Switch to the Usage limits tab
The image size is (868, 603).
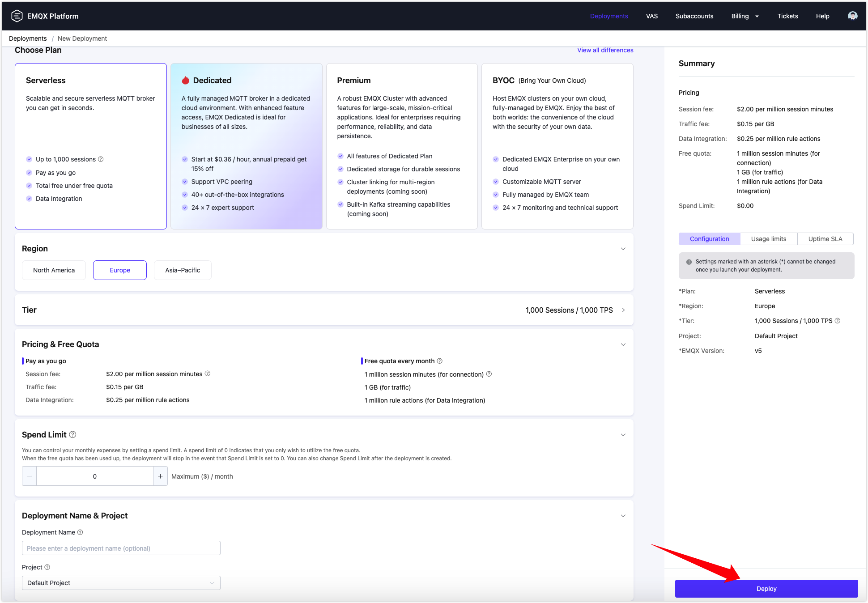click(769, 239)
